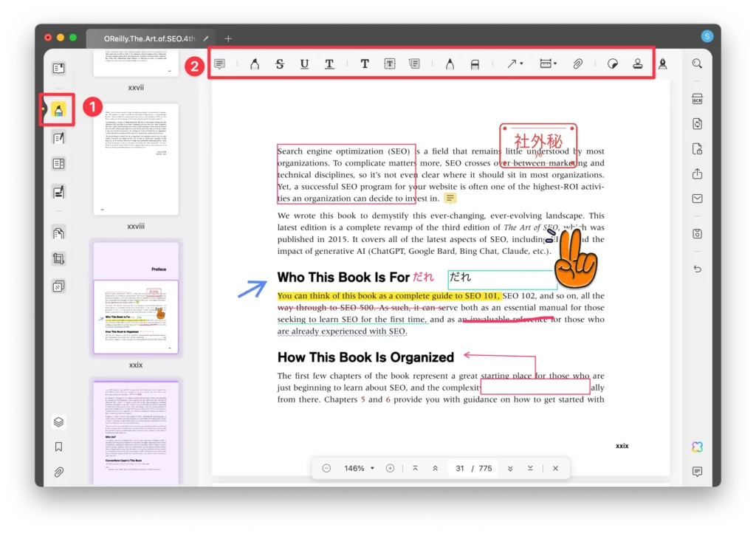
Task: Pick the Squiggly underline tool
Action: point(329,64)
